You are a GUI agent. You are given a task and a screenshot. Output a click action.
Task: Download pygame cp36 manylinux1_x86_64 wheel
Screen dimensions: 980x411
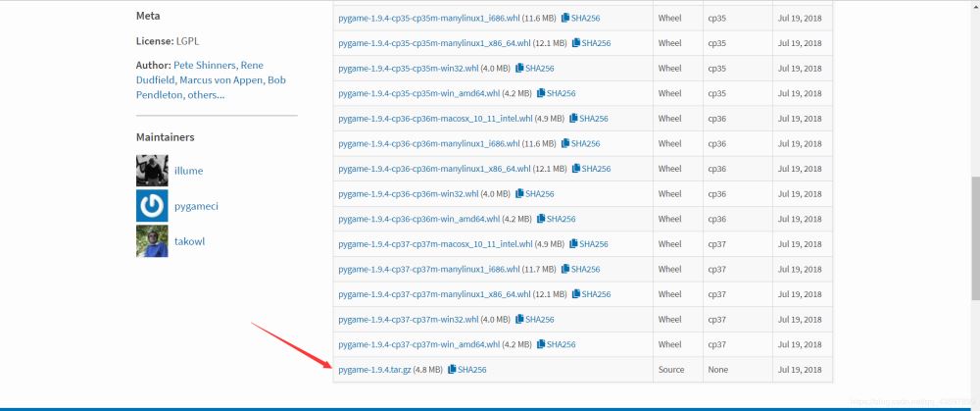tap(434, 169)
